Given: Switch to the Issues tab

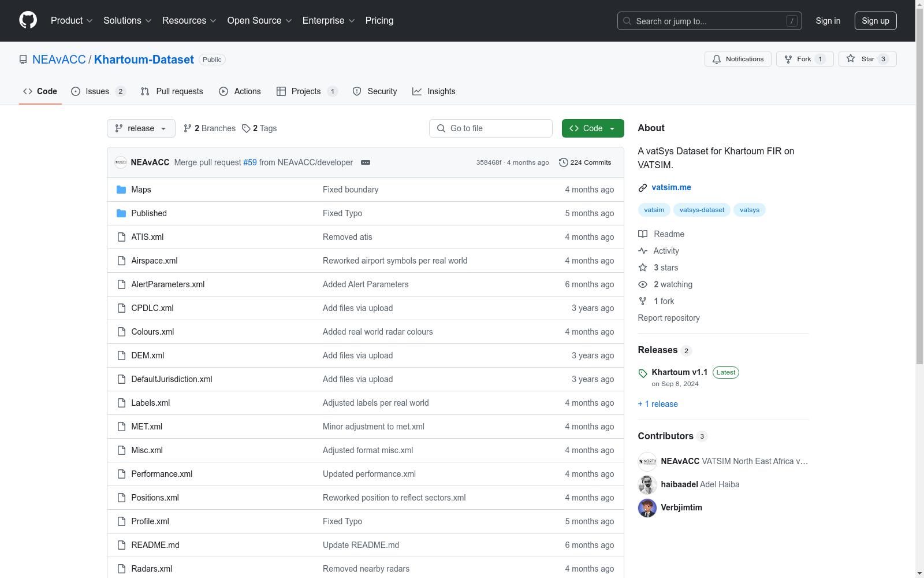Looking at the screenshot, I should coord(98,91).
